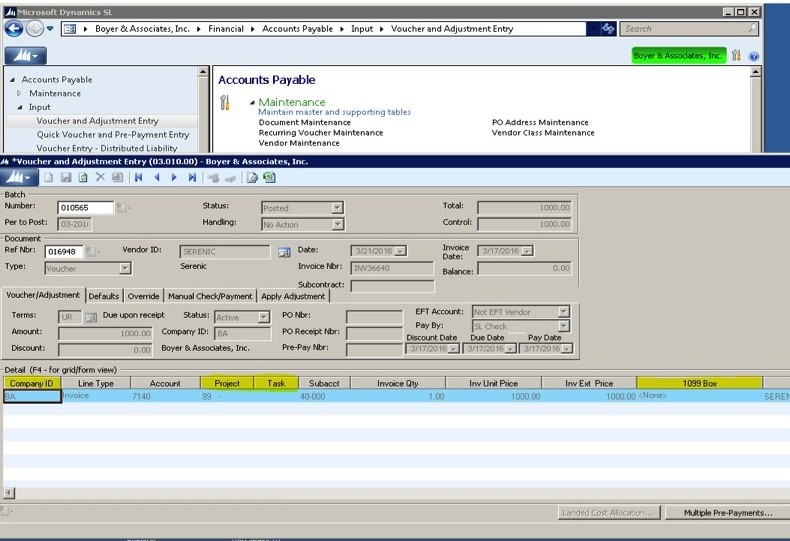Screen dimensions: 790x541
Task: Open the document Type dropdown
Action: coord(125,268)
